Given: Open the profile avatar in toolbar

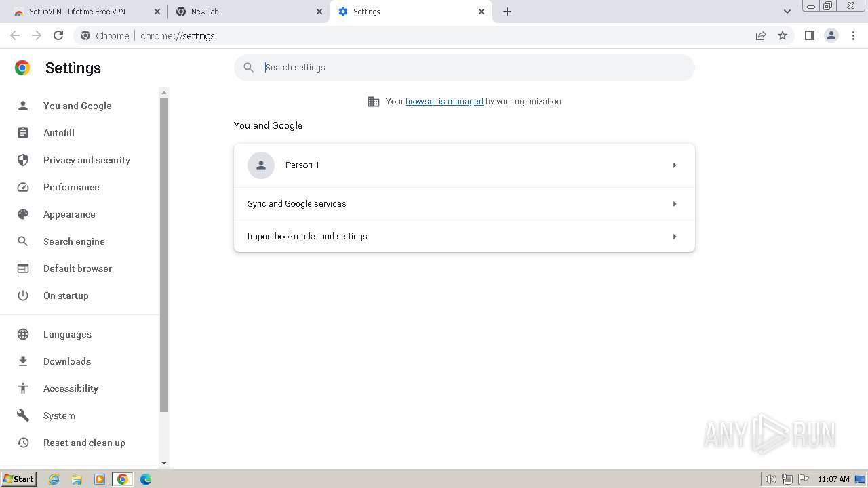Looking at the screenshot, I should pos(831,35).
